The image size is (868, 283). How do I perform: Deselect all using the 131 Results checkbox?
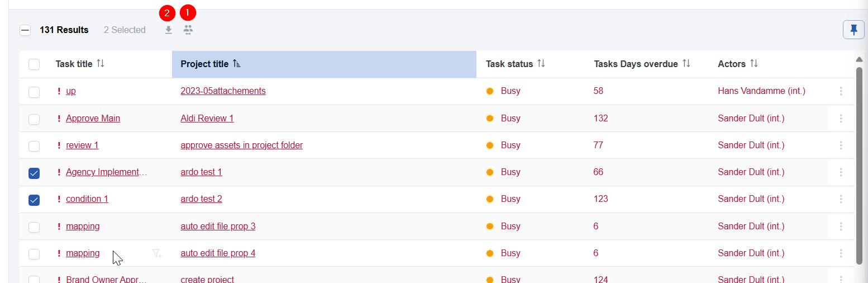point(25,30)
